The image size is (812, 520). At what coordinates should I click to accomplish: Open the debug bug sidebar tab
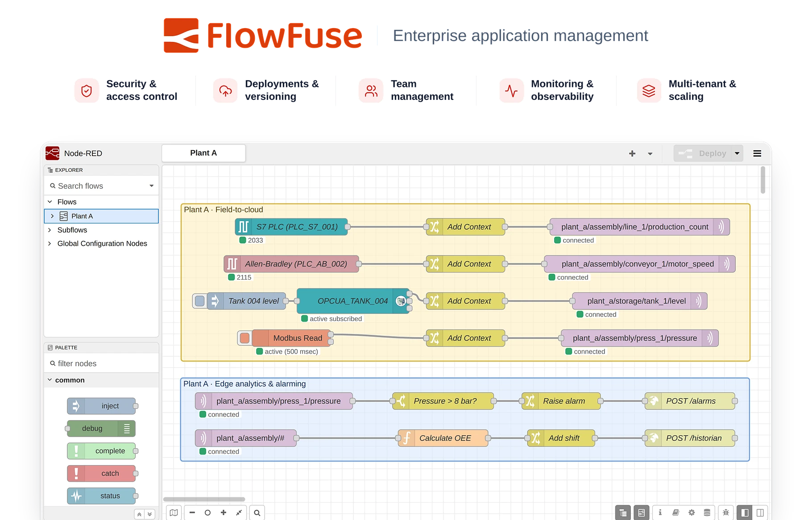(x=726, y=513)
